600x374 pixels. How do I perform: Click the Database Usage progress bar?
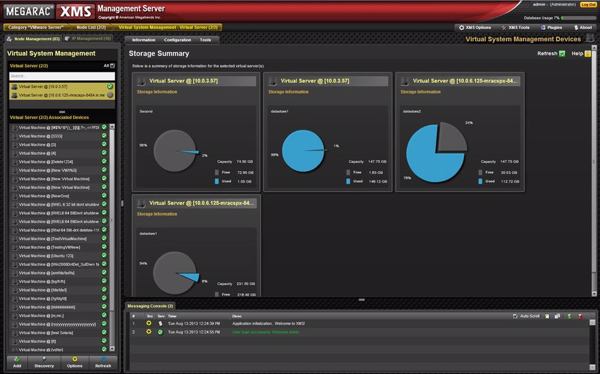pos(578,18)
